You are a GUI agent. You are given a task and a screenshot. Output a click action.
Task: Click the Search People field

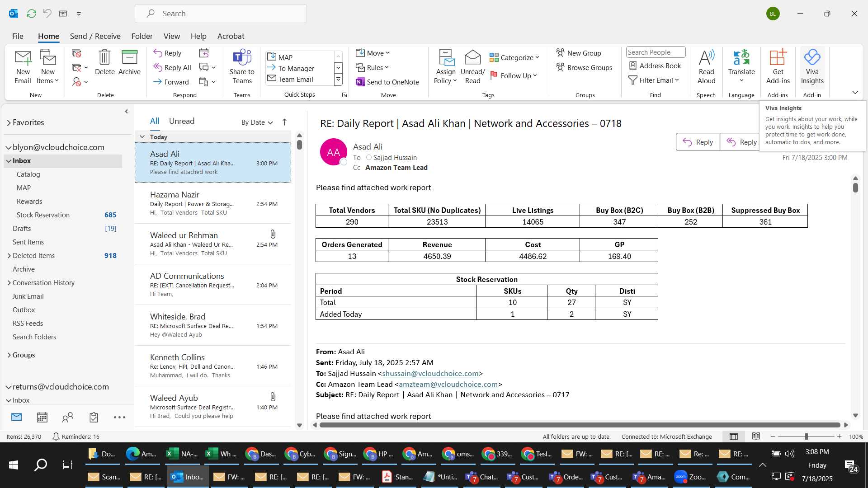pyautogui.click(x=656, y=52)
